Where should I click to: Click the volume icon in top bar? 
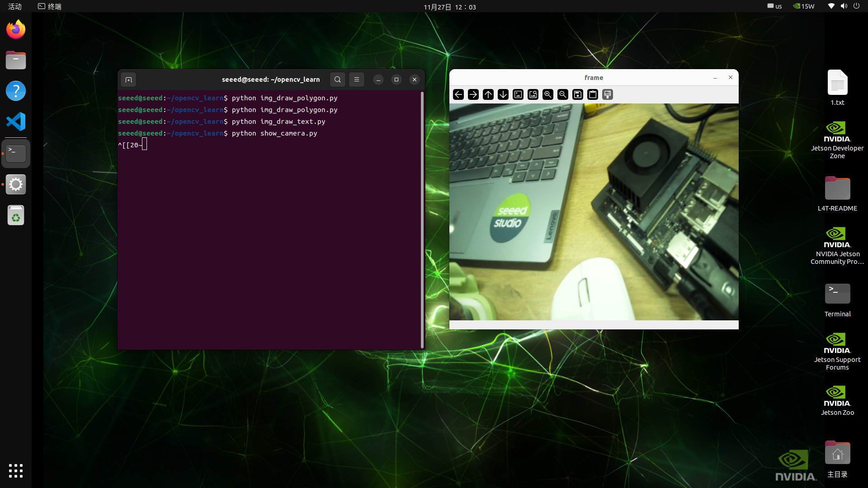pos(844,6)
